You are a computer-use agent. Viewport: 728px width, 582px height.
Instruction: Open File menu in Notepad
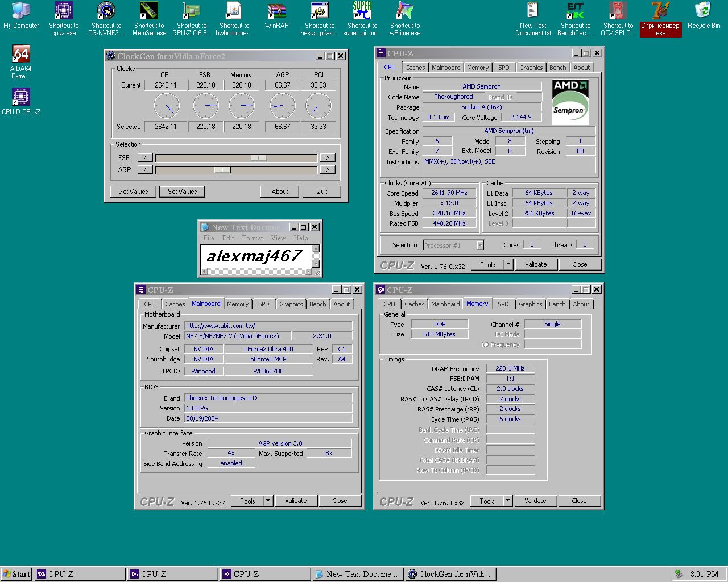tap(209, 238)
